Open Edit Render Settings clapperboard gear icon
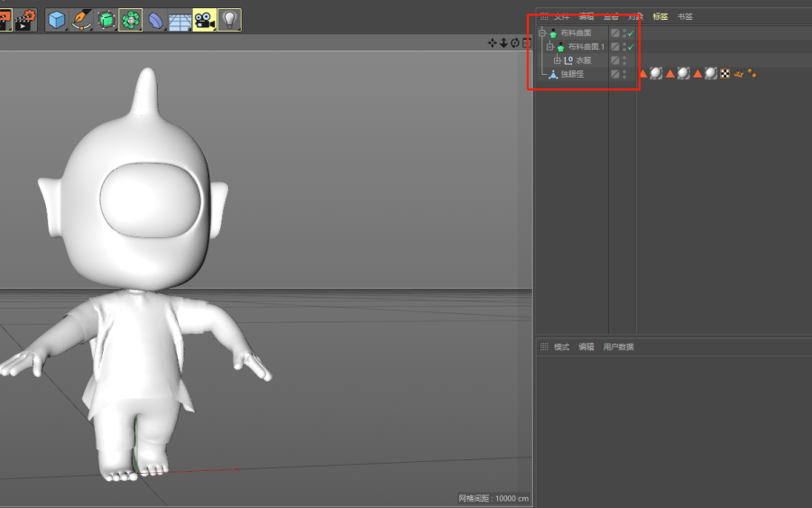The image size is (812, 508). (x=25, y=19)
